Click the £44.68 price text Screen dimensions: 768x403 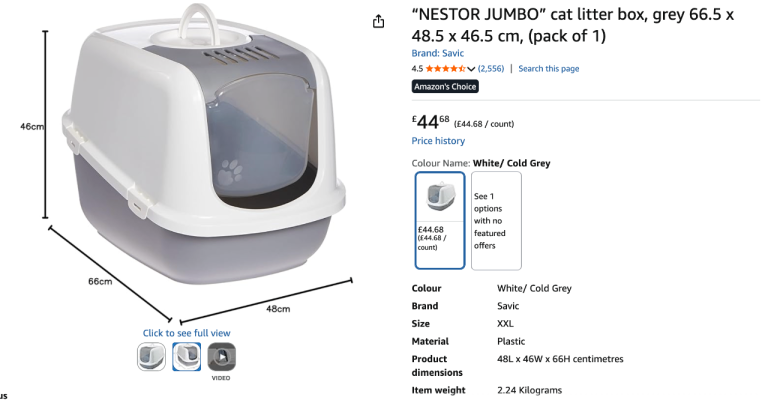pyautogui.click(x=431, y=121)
